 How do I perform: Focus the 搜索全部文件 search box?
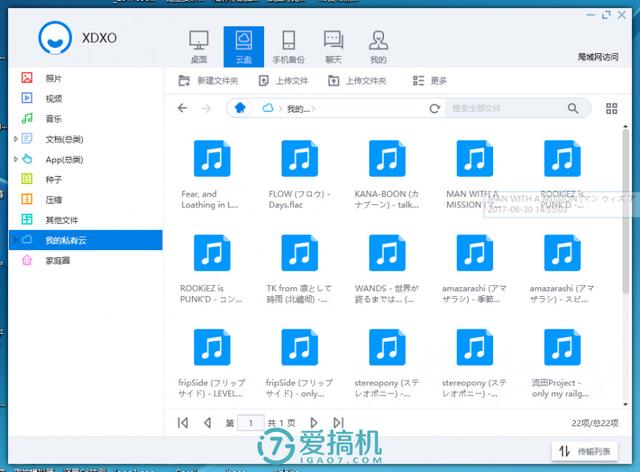pos(506,108)
